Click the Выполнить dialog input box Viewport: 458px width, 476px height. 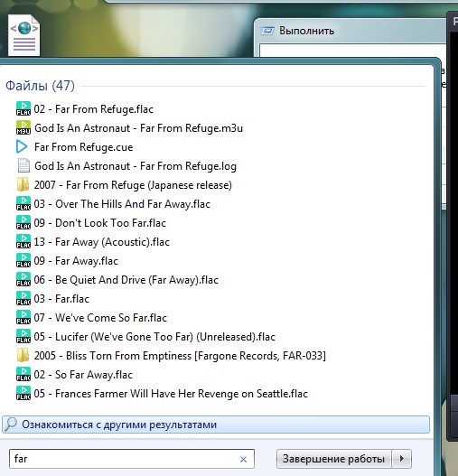352,51
